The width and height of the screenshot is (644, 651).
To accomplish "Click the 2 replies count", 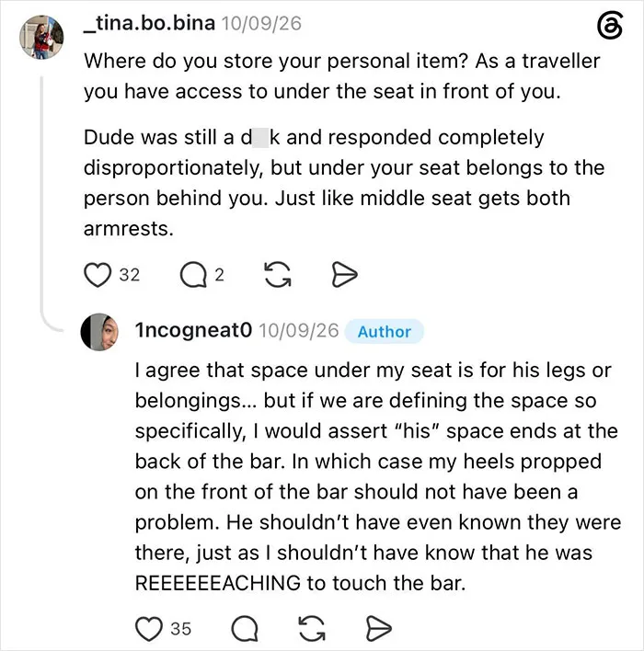I will pyautogui.click(x=219, y=275).
